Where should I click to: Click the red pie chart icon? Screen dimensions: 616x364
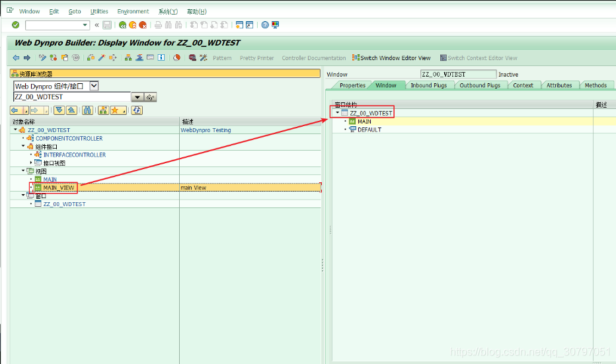(x=176, y=57)
